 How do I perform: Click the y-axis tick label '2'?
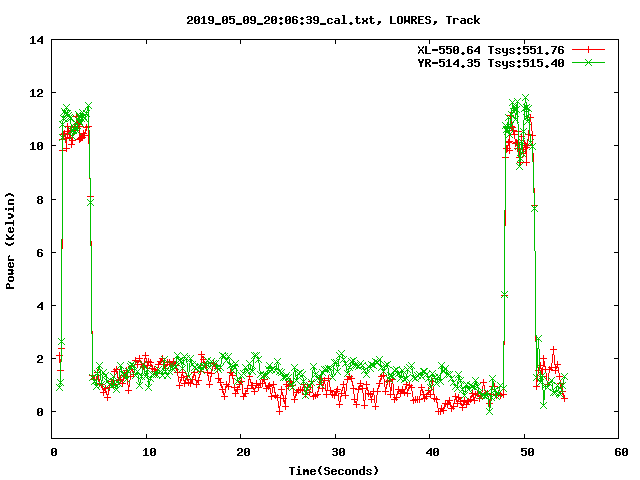pyautogui.click(x=40, y=359)
